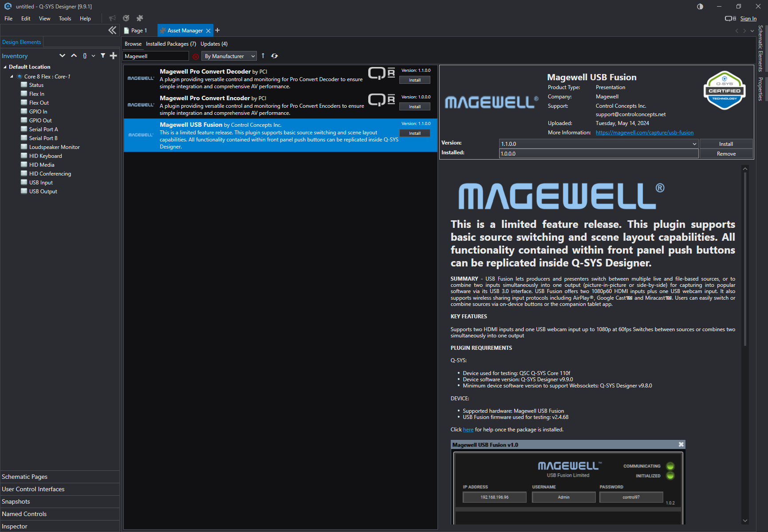This screenshot has width=768, height=532.
Task: Open the By Manufacturer sort dropdown
Action: point(229,56)
